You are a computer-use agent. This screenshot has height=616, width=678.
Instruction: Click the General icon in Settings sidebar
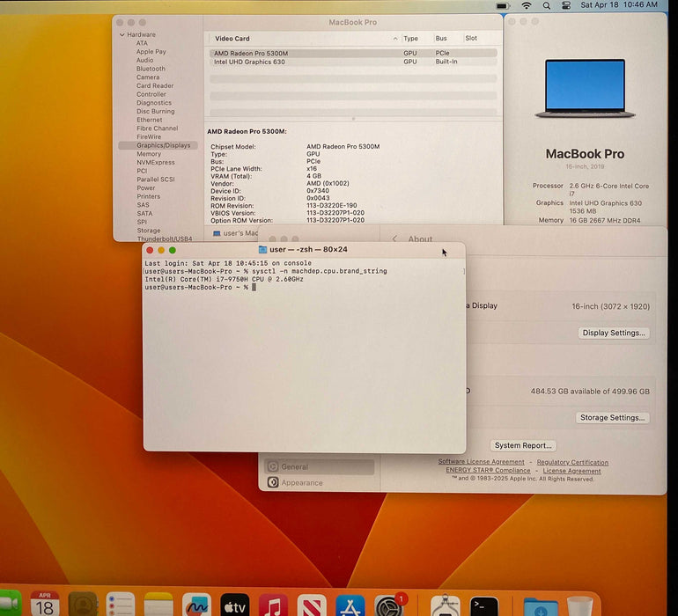272,466
